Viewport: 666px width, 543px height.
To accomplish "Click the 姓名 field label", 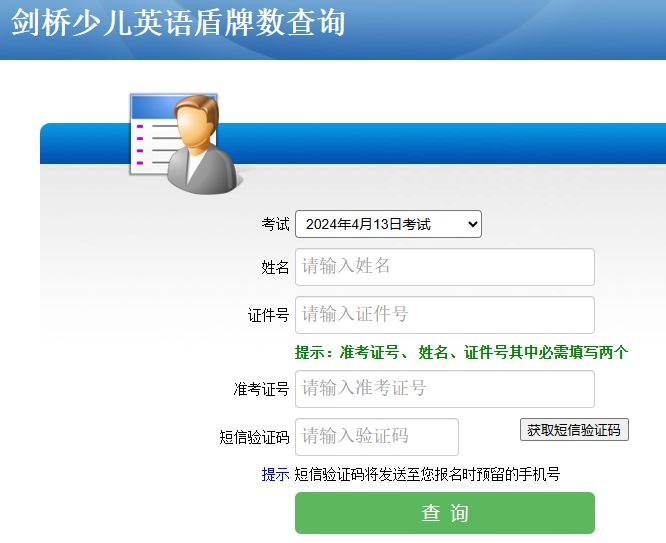I will pyautogui.click(x=275, y=267).
